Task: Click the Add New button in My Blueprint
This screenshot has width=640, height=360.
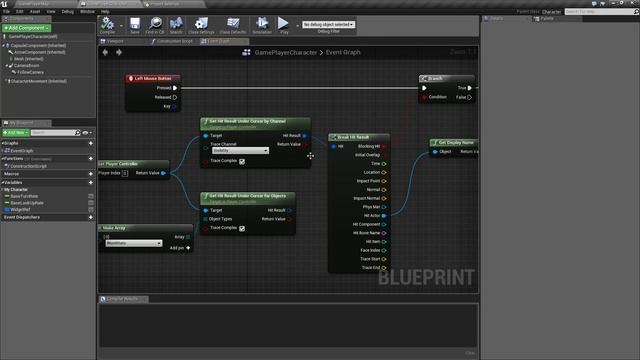Action: (16, 133)
